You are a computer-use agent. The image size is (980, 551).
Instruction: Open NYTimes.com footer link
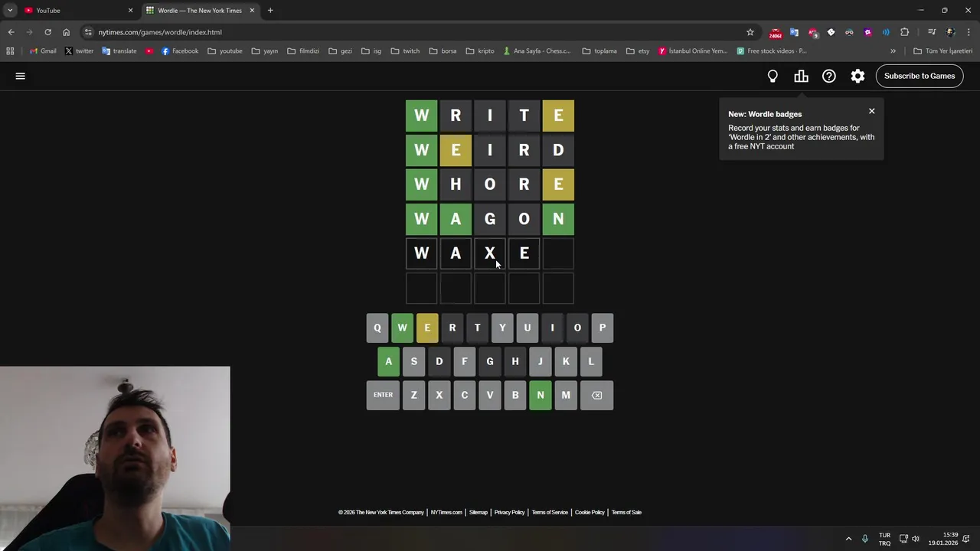[x=446, y=513]
